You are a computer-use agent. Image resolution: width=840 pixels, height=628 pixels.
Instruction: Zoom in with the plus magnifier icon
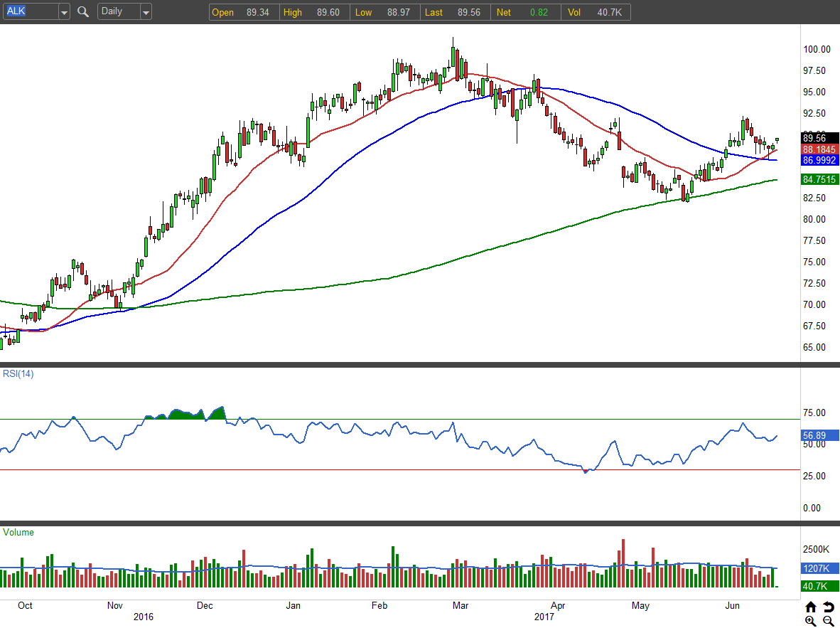pyautogui.click(x=811, y=621)
